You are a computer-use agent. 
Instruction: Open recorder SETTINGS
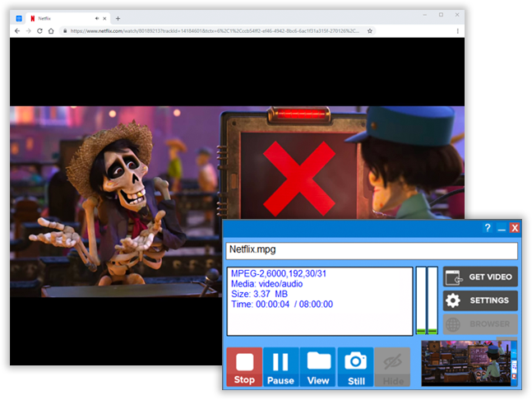point(480,300)
